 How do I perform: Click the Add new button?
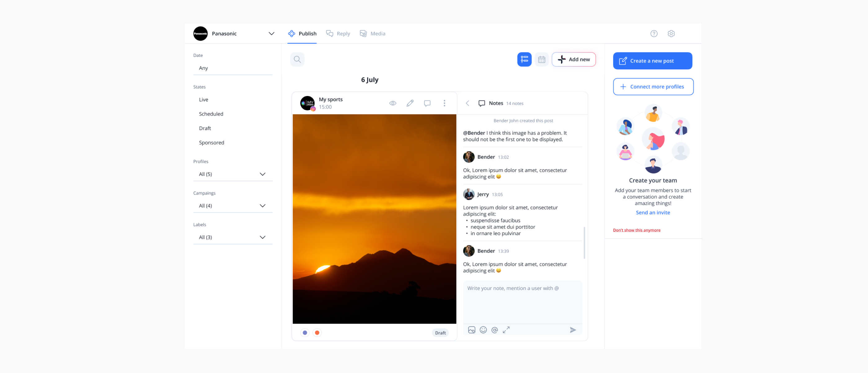(573, 59)
